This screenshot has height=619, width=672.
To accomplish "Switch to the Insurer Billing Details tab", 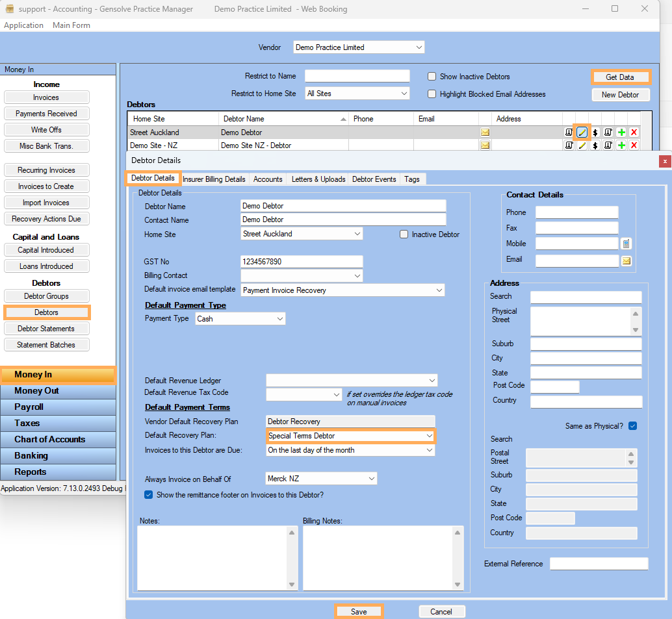I will 214,179.
